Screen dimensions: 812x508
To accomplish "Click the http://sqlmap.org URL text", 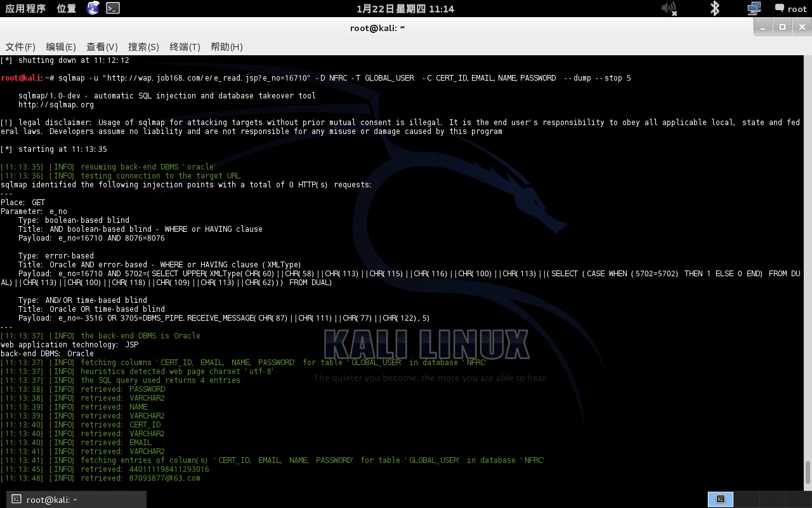I will 56,105.
